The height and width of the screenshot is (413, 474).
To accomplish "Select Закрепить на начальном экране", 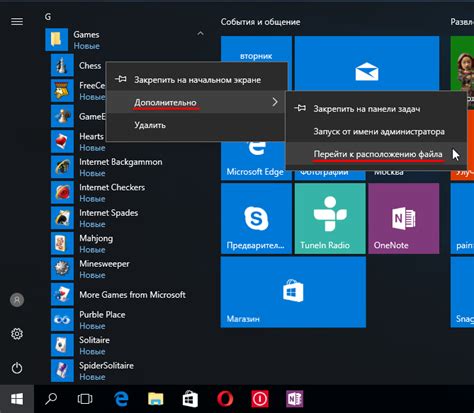I will coord(197,80).
